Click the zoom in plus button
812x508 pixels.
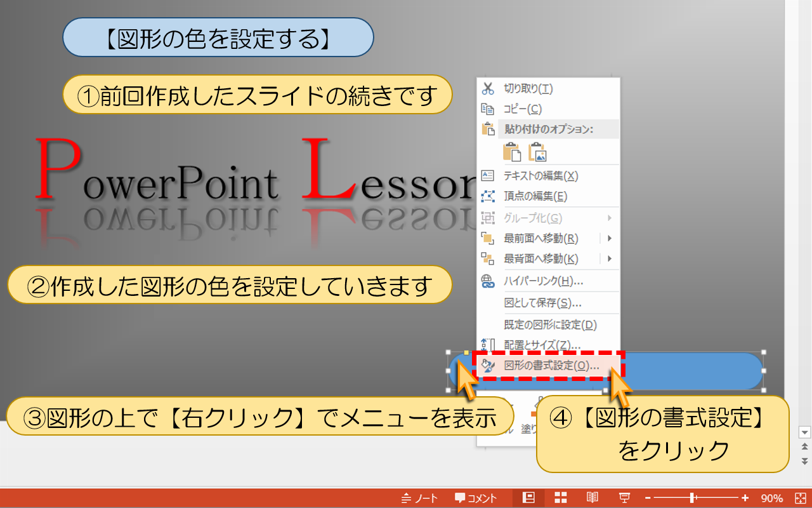point(745,498)
